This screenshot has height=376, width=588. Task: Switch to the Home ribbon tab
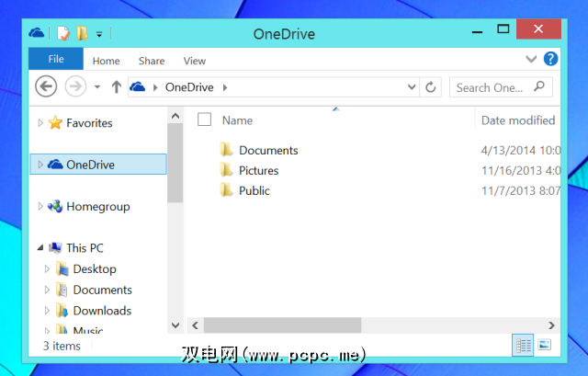(x=107, y=61)
